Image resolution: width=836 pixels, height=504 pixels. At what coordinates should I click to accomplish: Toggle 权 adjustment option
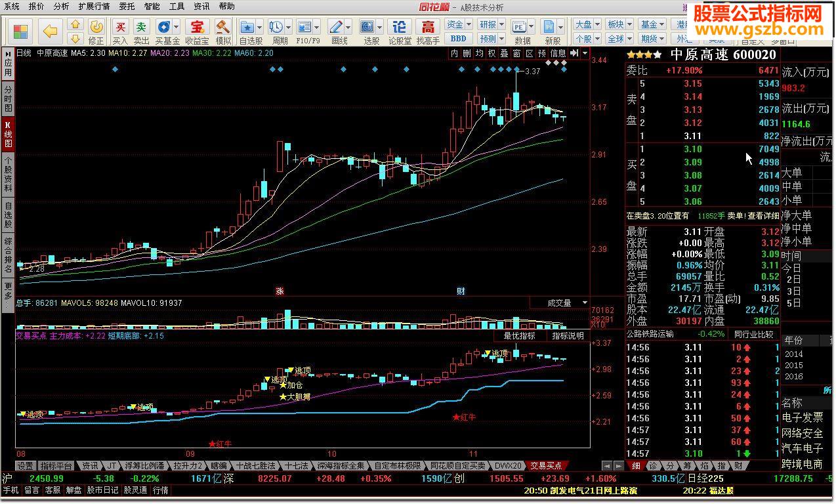(x=492, y=53)
